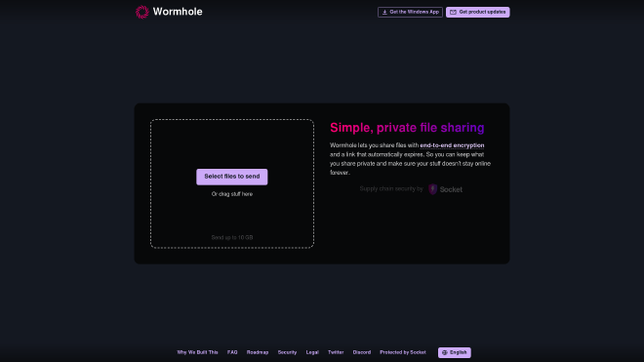Screen dimensions: 644x362
Task: Open the Wormhole home title link
Action: pyautogui.click(x=178, y=12)
